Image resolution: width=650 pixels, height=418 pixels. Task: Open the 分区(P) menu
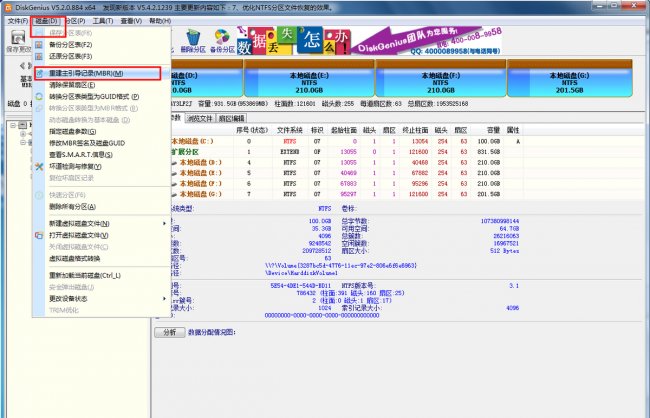pos(75,21)
